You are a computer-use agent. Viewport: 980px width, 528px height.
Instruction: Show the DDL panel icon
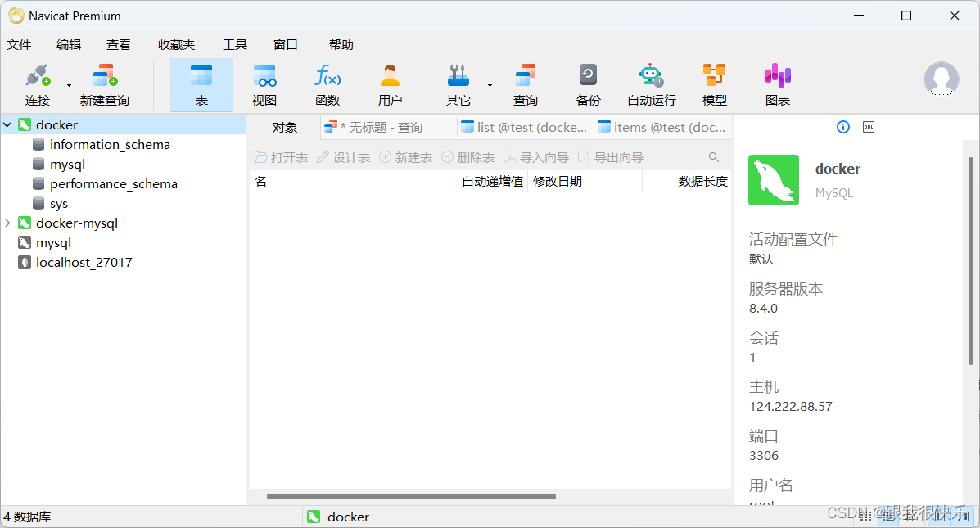pos(869,128)
